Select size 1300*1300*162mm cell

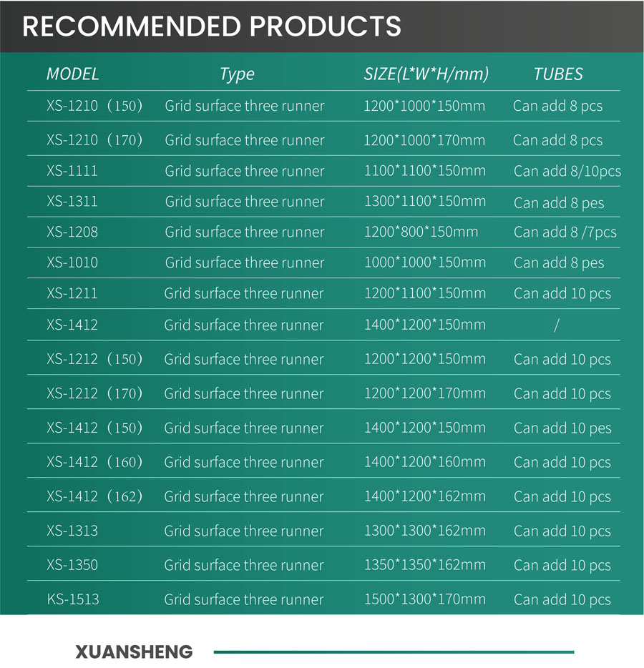click(x=424, y=531)
